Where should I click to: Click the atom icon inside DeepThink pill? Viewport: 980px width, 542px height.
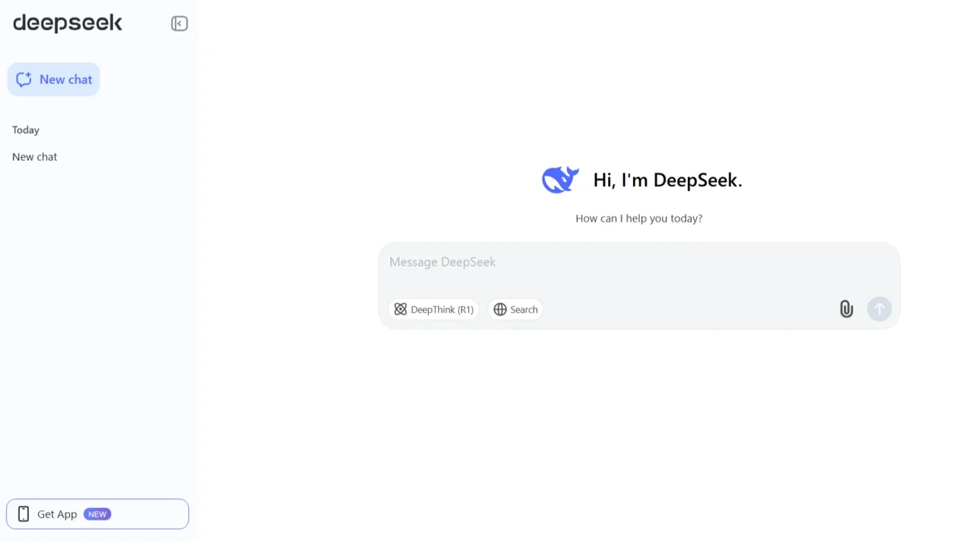401,309
